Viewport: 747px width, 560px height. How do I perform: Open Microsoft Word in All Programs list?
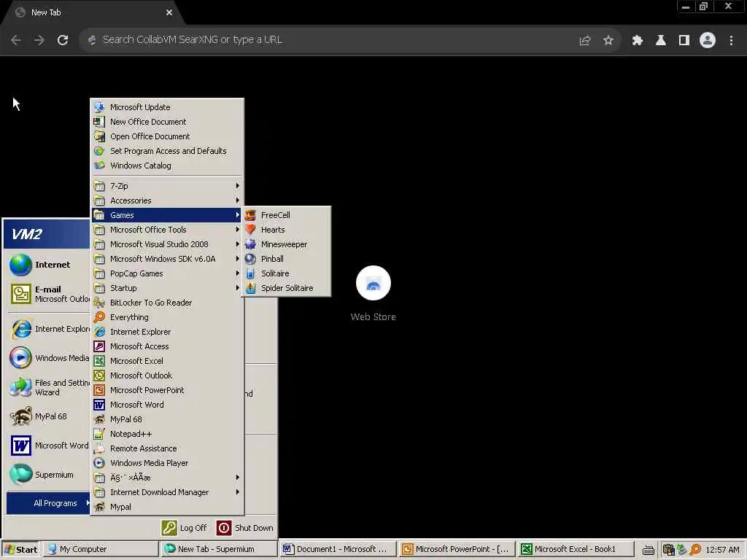(x=167, y=405)
